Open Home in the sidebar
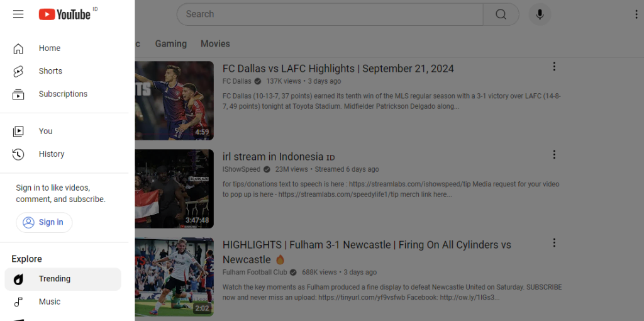This screenshot has width=644, height=321. (49, 48)
